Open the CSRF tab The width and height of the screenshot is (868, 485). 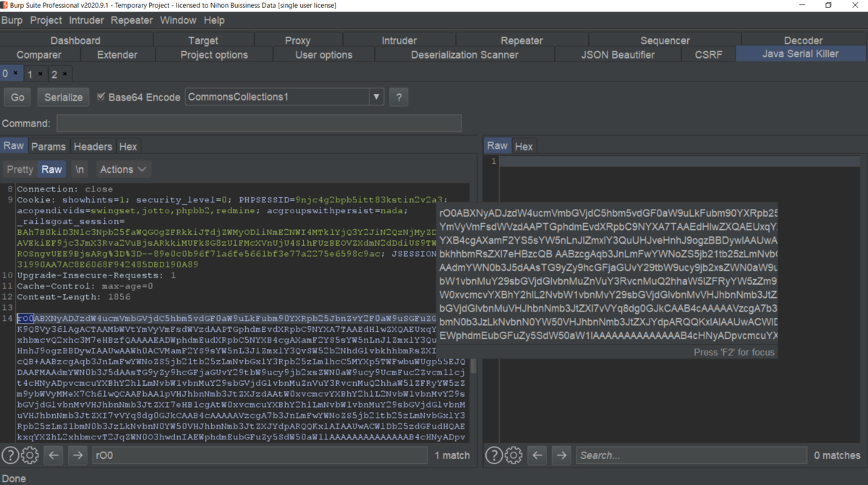tap(708, 54)
